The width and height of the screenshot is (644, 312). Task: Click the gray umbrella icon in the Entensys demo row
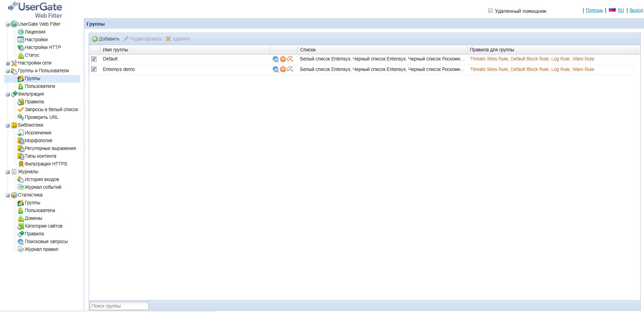(x=290, y=69)
